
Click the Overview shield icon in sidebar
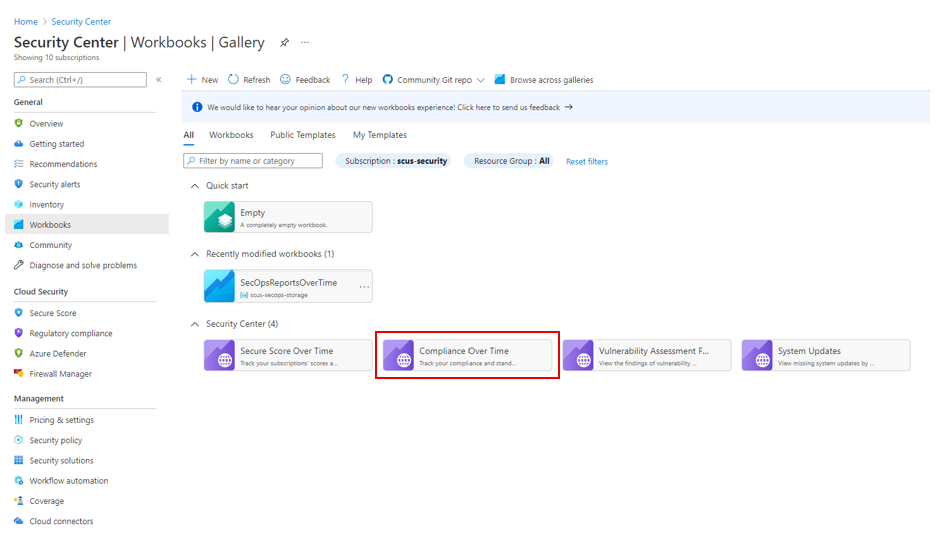click(x=19, y=123)
